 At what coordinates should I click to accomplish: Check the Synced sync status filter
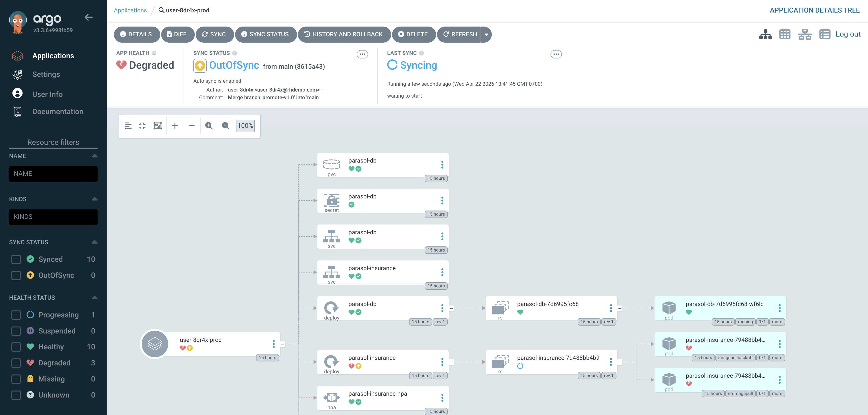pyautogui.click(x=16, y=259)
